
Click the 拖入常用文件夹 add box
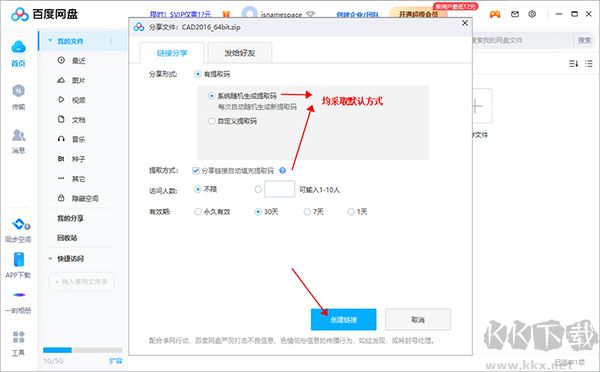(81, 282)
